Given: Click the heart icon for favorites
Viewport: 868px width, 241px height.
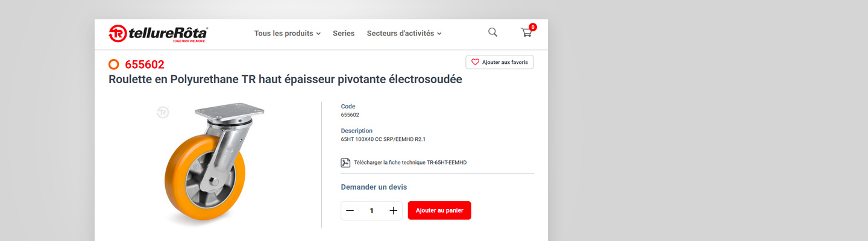Looking at the screenshot, I should (475, 62).
